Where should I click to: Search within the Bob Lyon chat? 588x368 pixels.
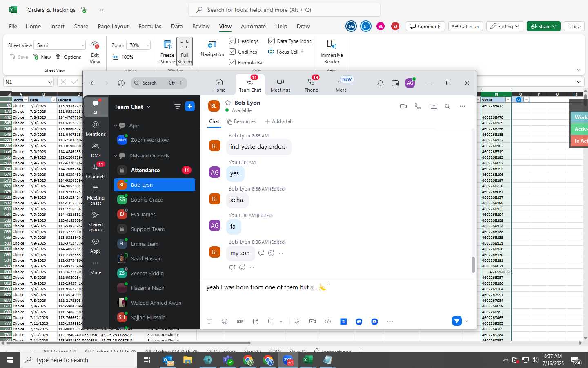pos(448,106)
